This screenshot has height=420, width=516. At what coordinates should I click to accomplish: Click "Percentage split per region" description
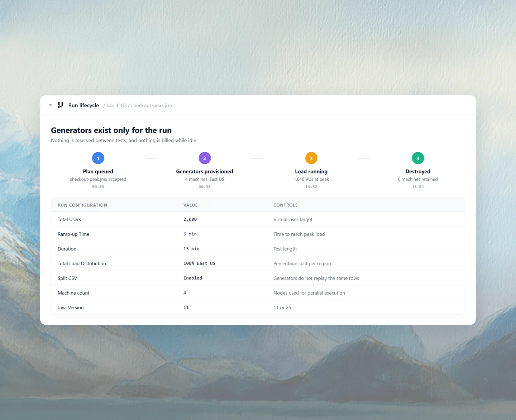coord(302,264)
